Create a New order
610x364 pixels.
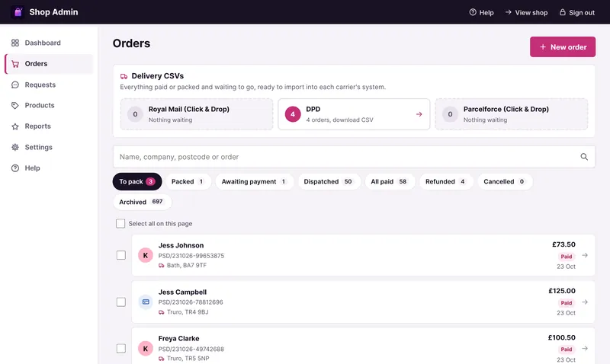click(563, 47)
